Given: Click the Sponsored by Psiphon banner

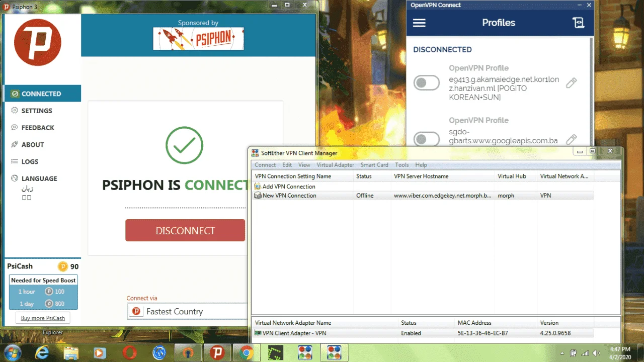Looking at the screenshot, I should (x=198, y=39).
